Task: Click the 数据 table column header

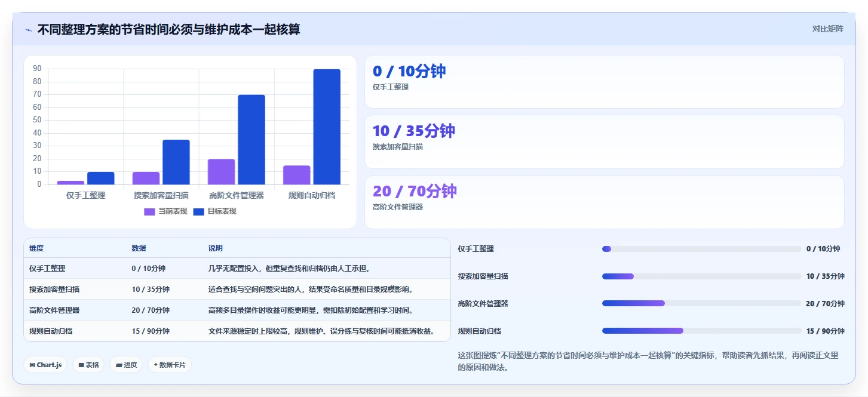Action: point(139,248)
